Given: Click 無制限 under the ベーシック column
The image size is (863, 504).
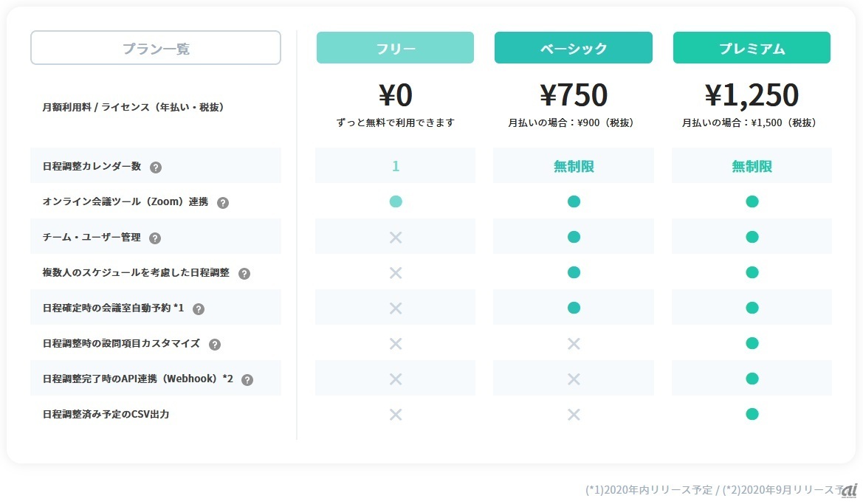Looking at the screenshot, I should coord(574,166).
